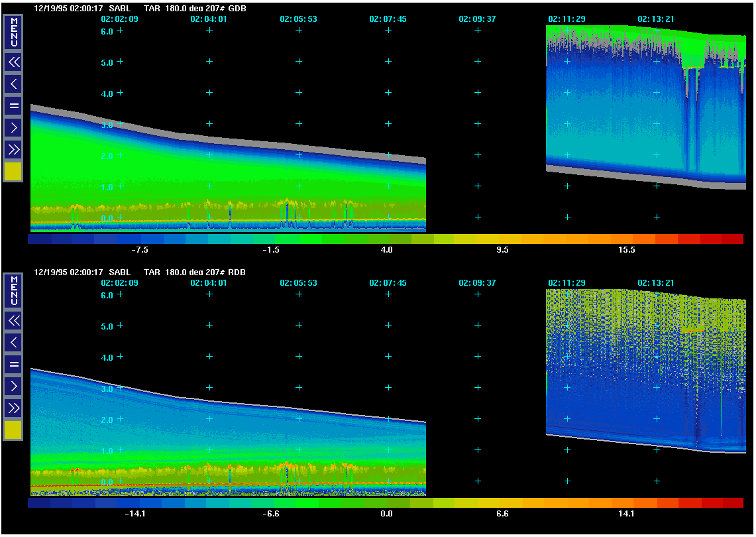This screenshot has height=537, width=756.
Task: Click the 02:13:21 time label in the GDB plot
Action: pos(656,19)
